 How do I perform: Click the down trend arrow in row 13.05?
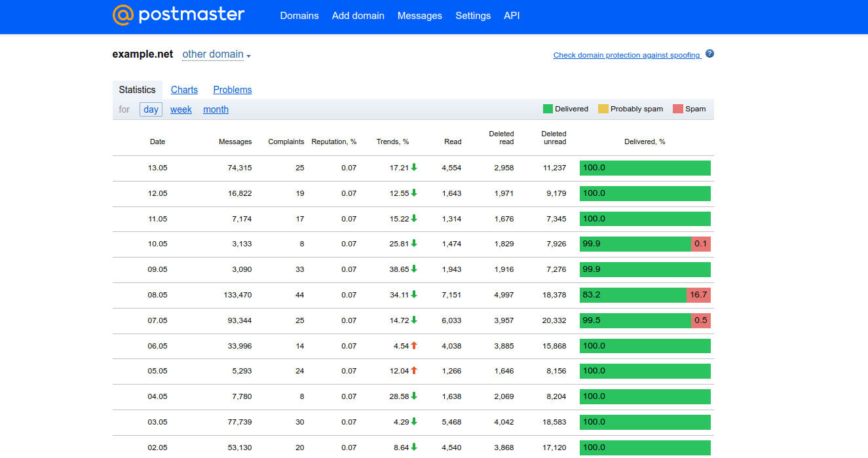pyautogui.click(x=414, y=167)
